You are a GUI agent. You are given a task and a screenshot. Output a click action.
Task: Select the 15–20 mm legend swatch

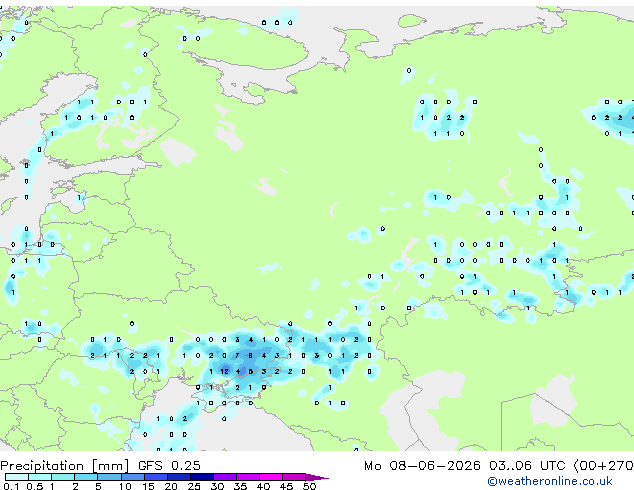(x=155, y=477)
